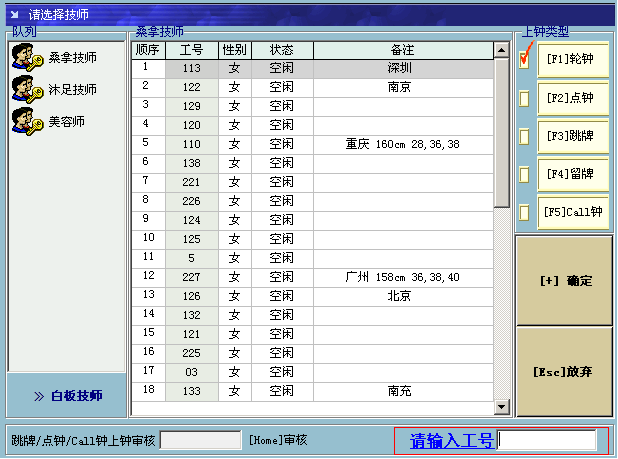
Task: Open the 白板技师 link
Action: (69, 396)
